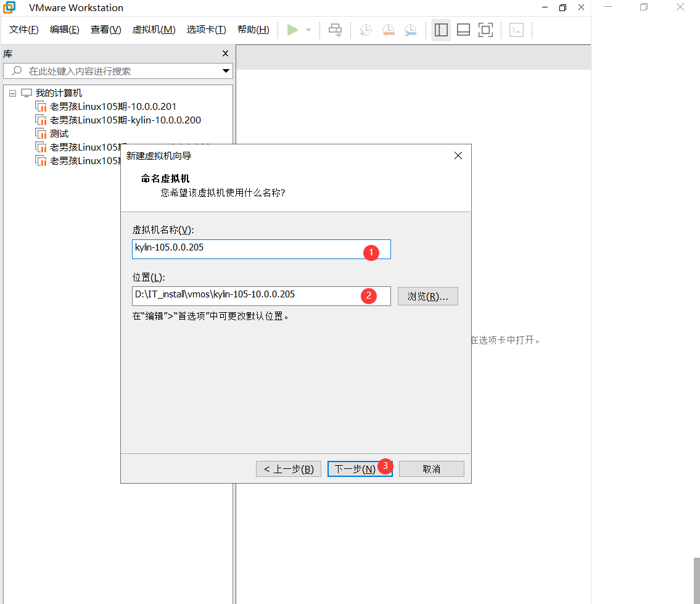Click the take snapshot clock icon

point(366,30)
